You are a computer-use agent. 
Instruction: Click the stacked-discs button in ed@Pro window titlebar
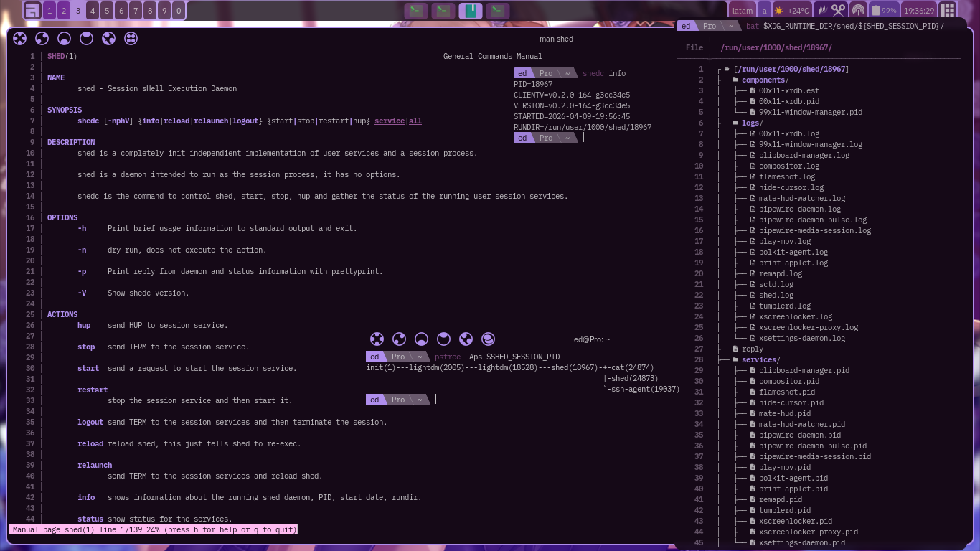[x=488, y=339]
